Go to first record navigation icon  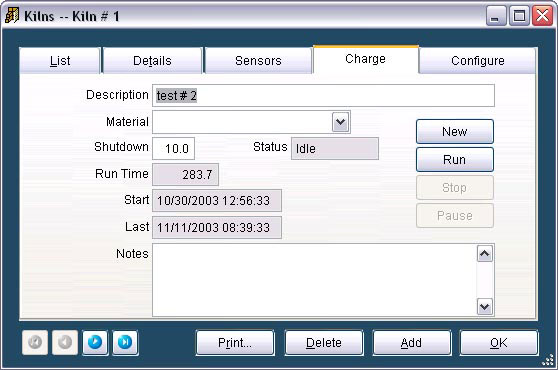tap(35, 342)
